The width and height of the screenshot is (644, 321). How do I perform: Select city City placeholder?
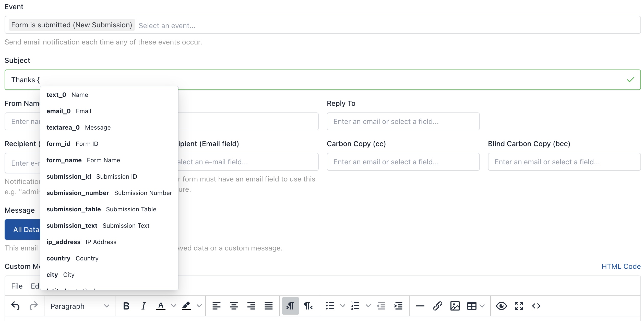point(109,275)
